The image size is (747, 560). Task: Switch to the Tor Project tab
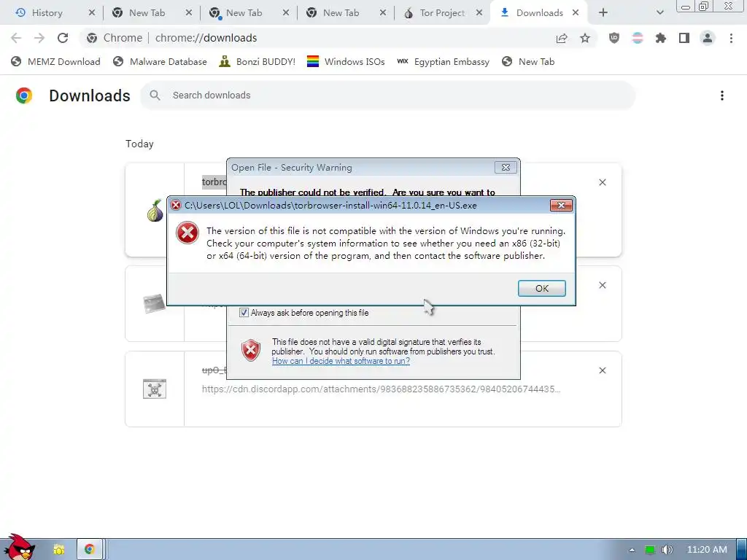click(441, 13)
